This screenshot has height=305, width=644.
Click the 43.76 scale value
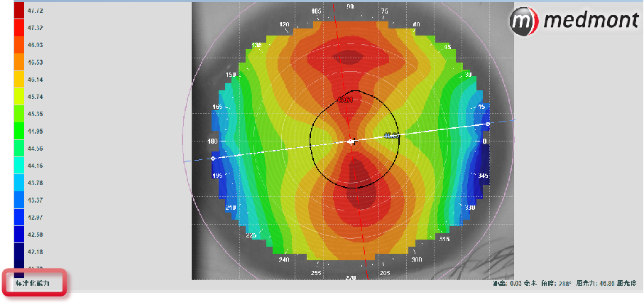point(36,183)
